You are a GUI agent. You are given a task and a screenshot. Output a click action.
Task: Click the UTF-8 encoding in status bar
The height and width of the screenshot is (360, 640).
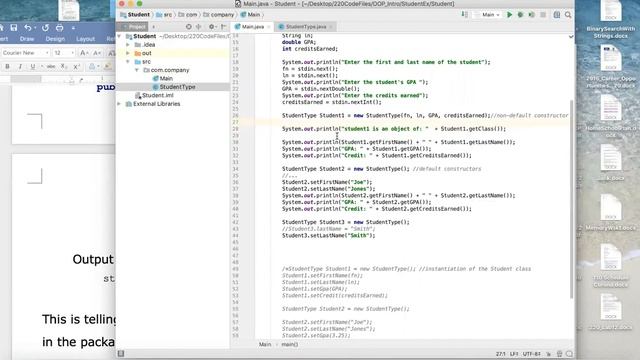pyautogui.click(x=531, y=354)
